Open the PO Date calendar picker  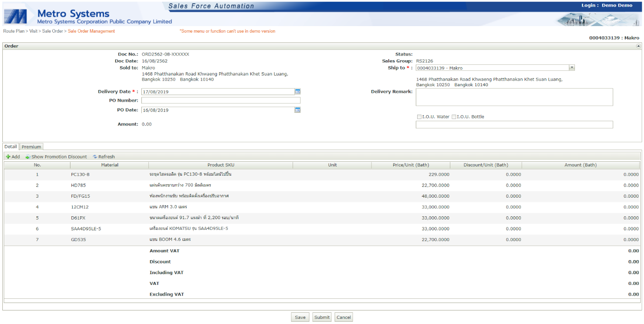(x=298, y=110)
